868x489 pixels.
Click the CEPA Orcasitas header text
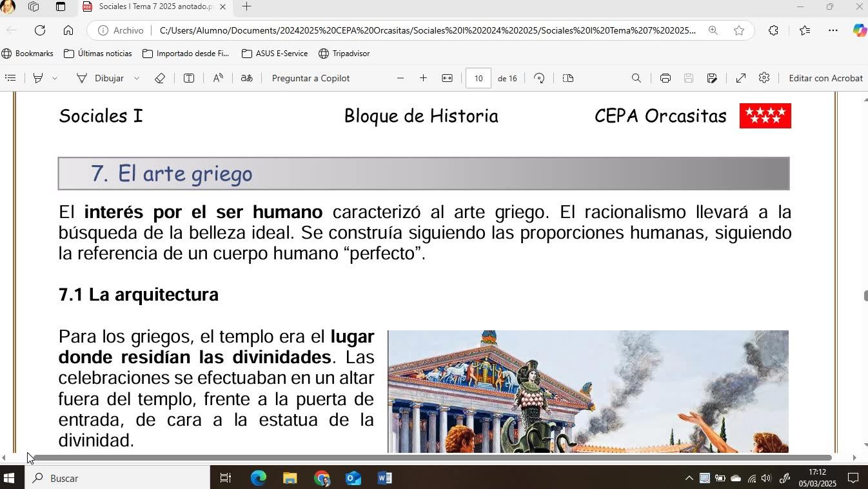point(660,116)
